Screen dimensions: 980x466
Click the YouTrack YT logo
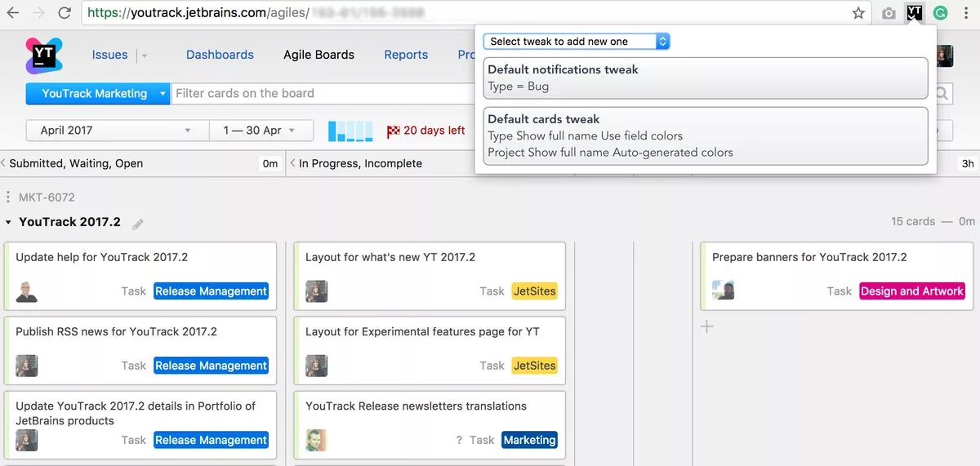click(x=45, y=55)
